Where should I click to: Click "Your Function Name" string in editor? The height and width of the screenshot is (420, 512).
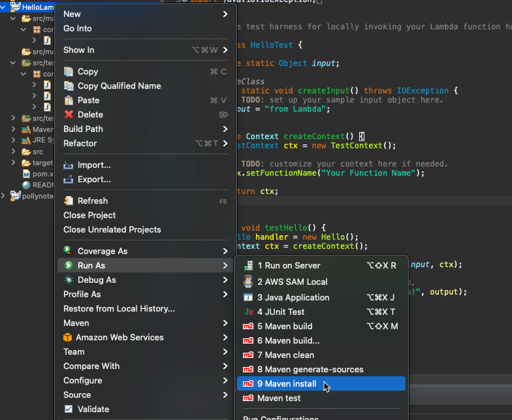368,172
